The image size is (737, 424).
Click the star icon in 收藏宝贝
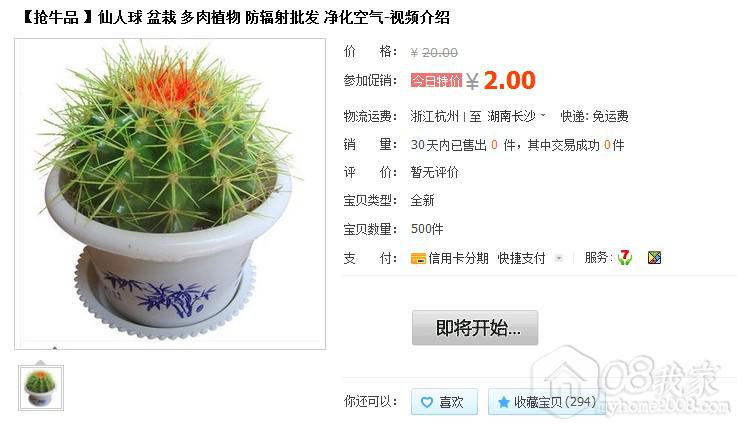point(503,402)
